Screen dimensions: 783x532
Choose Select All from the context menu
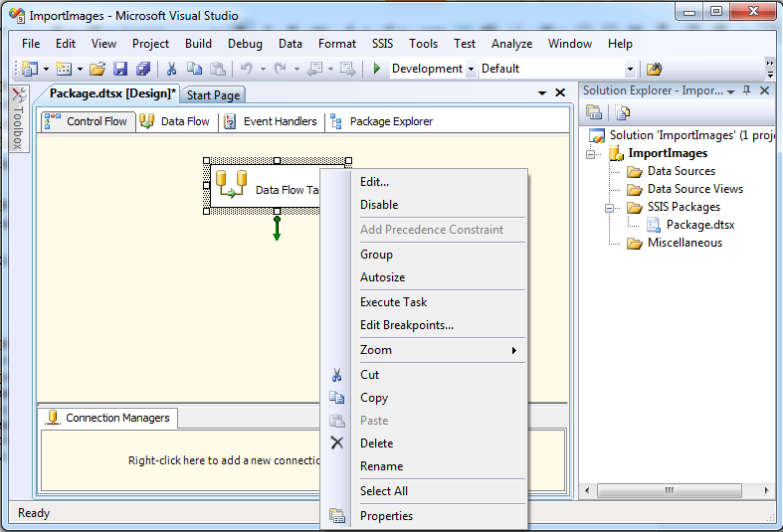coord(424,491)
